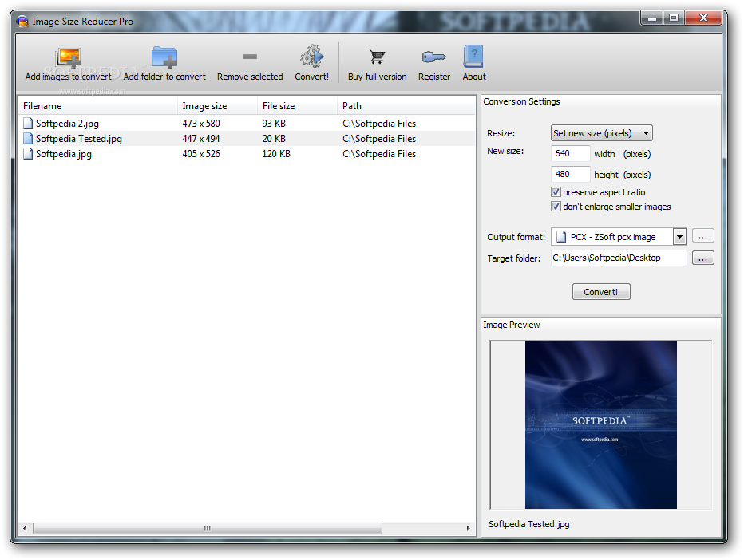Image resolution: width=744 pixels, height=560 pixels.
Task: Click the image preview thumbnail
Action: (600, 425)
